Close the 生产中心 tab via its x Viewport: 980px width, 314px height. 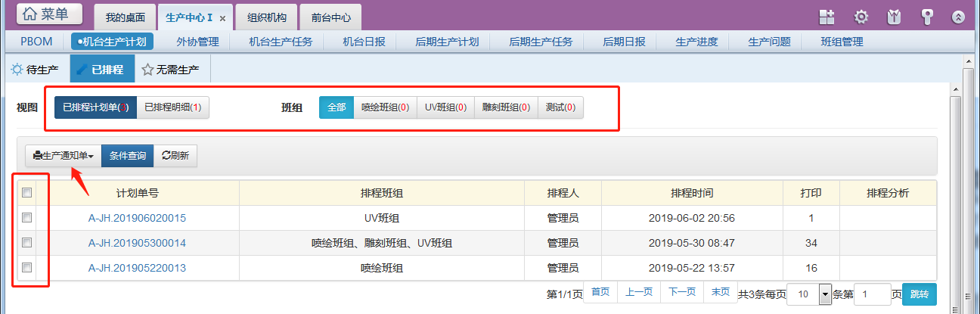222,17
